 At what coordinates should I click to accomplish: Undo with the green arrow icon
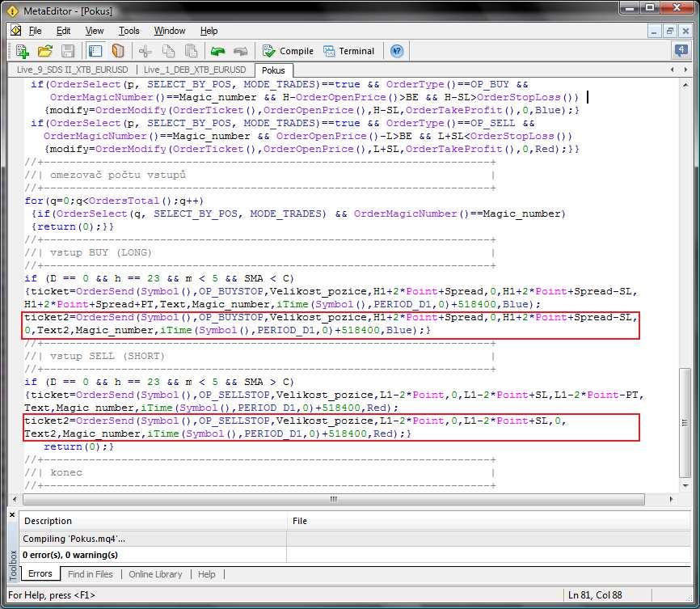(x=218, y=51)
